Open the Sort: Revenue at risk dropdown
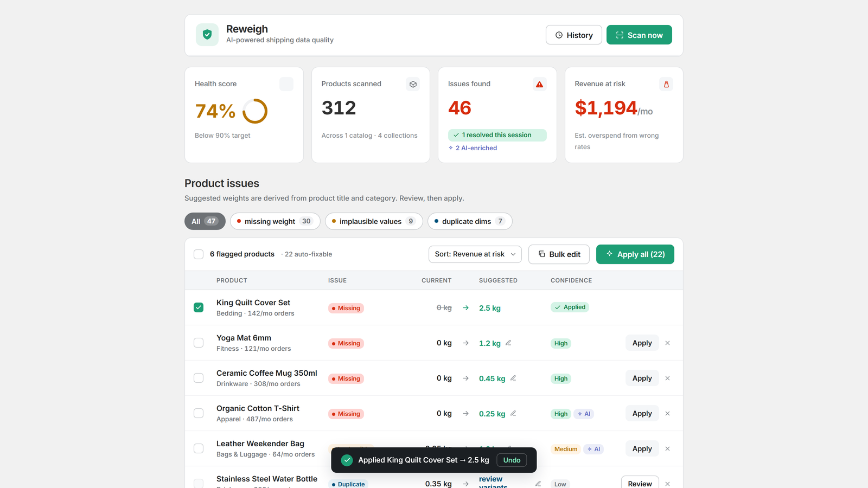The width and height of the screenshot is (868, 488). (475, 254)
